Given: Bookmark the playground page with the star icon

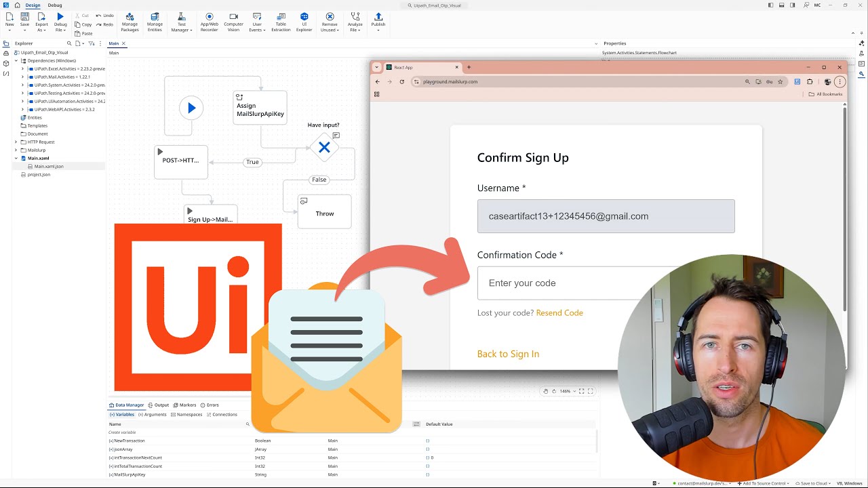Looking at the screenshot, I should [780, 81].
